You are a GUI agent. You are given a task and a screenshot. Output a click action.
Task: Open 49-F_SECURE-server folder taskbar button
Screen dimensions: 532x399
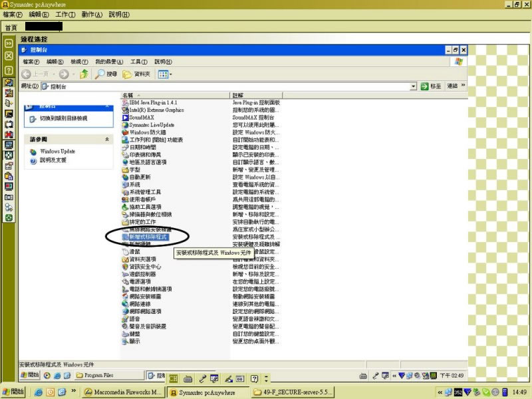[x=294, y=392]
